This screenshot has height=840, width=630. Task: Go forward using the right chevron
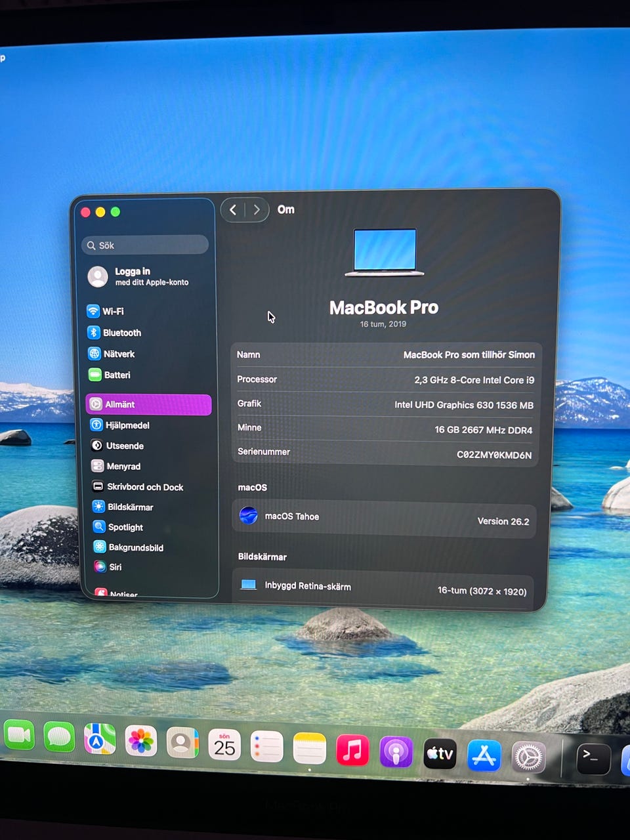coord(257,210)
